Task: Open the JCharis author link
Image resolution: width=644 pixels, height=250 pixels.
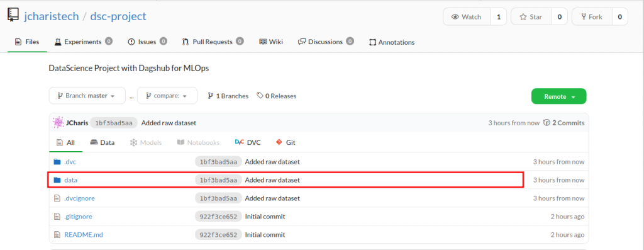Action: tap(77, 123)
